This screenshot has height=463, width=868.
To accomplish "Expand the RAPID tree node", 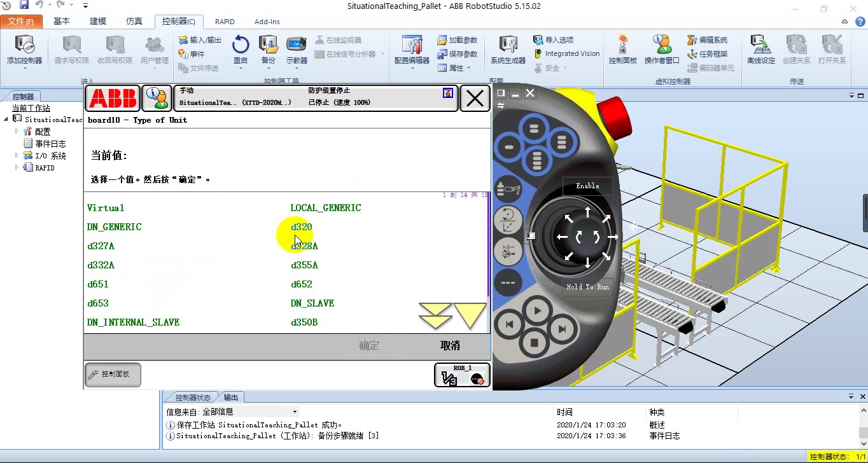I will point(17,167).
